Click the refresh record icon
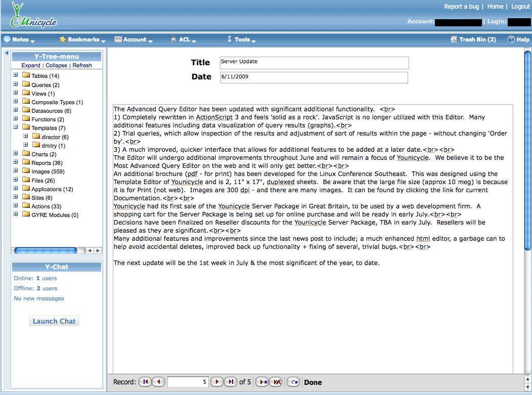This screenshot has height=395, width=532. (293, 382)
